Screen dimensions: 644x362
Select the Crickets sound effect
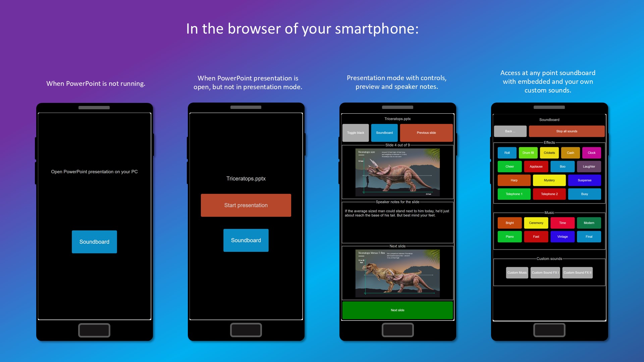[549, 153]
